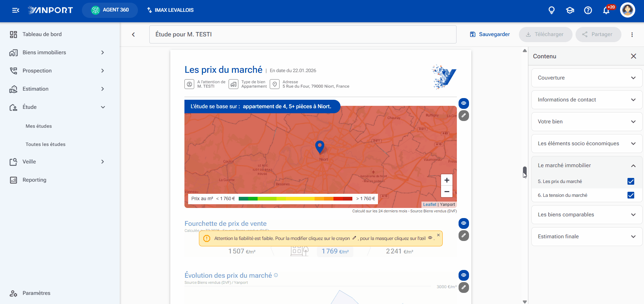Expand the Couverture section
644x304 pixels.
point(587,78)
